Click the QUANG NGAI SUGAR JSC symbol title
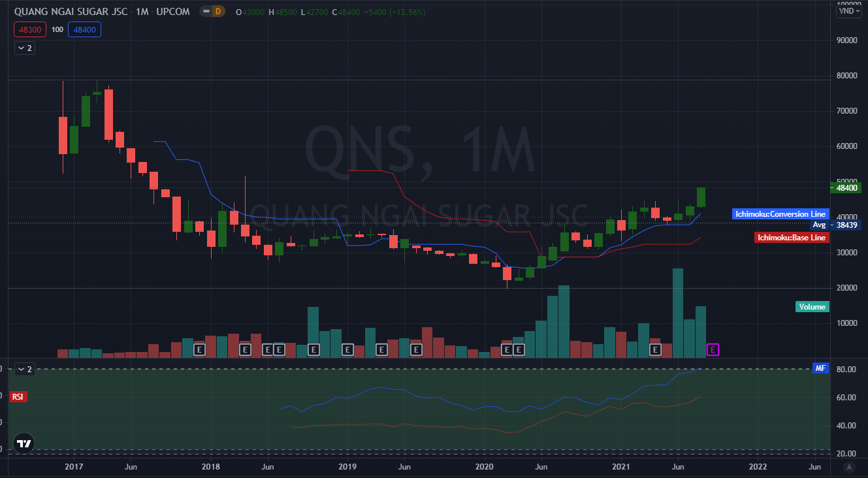This screenshot has width=868, height=478. click(x=65, y=12)
